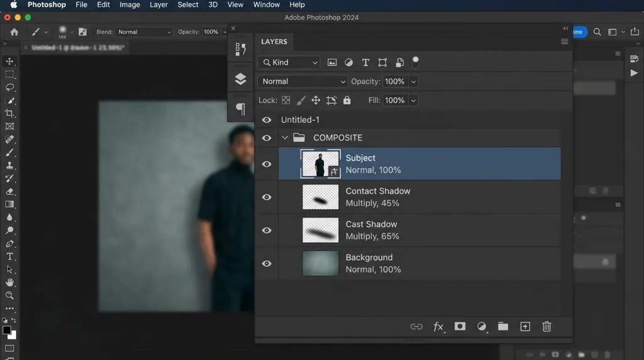Filter layers by smart objects
Image resolution: width=644 pixels, height=360 pixels.
(399, 62)
